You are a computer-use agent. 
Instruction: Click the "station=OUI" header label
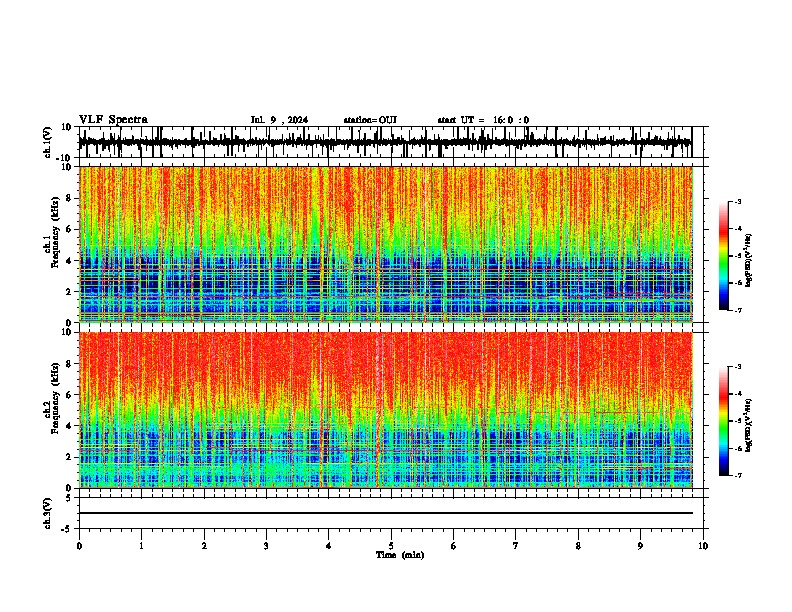pos(370,120)
